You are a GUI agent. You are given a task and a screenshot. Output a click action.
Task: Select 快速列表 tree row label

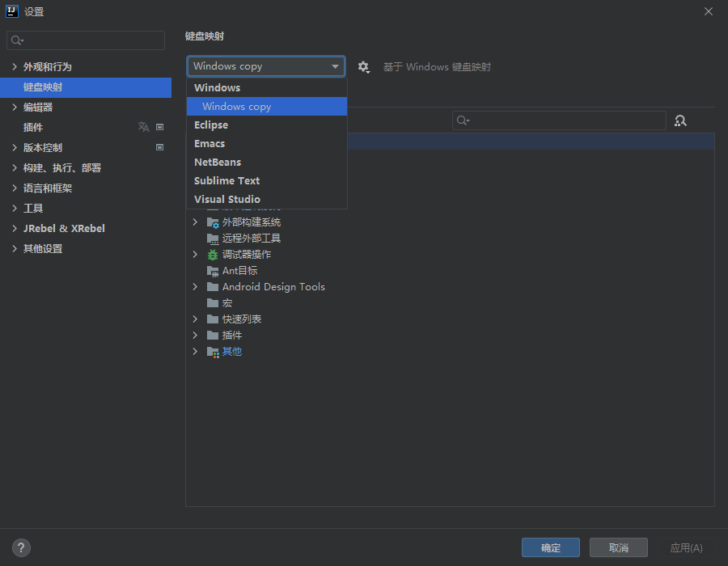point(241,319)
